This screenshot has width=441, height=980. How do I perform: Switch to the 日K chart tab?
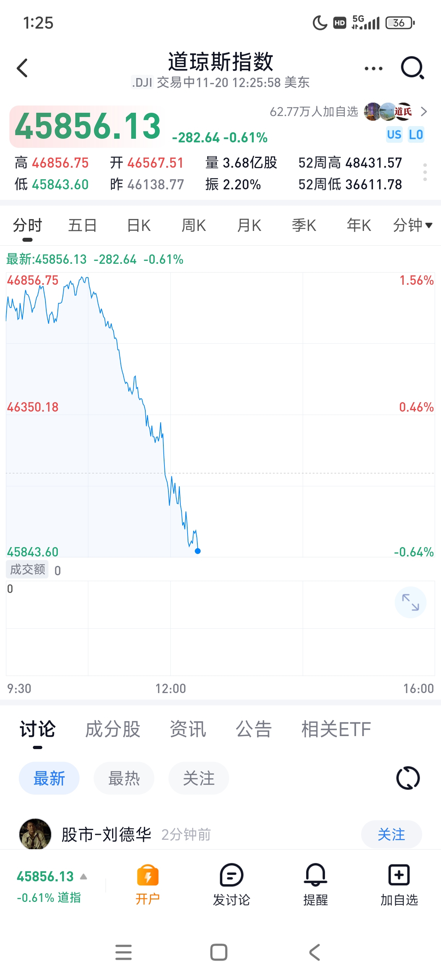tap(139, 225)
